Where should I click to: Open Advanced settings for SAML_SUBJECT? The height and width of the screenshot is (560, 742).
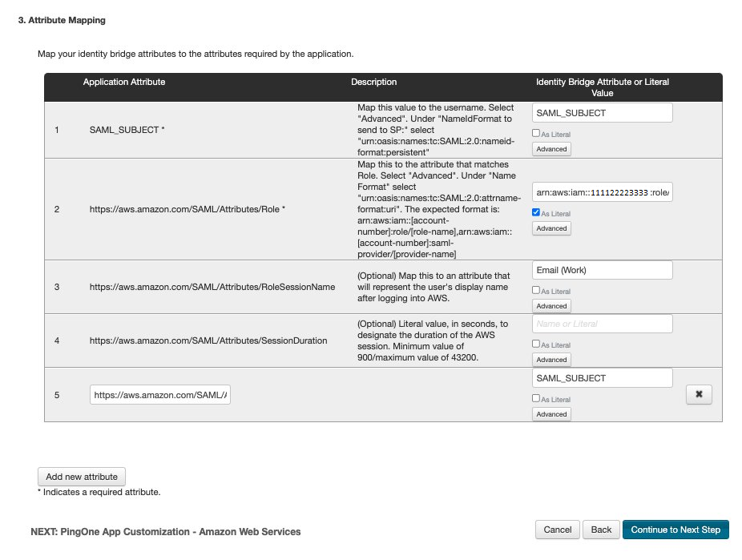pyautogui.click(x=550, y=147)
